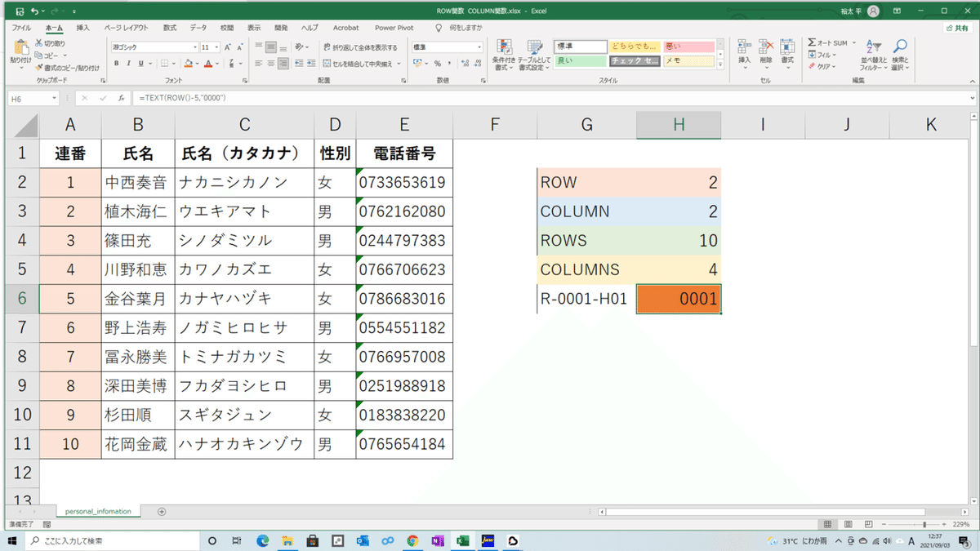Apply the メモ (Note) cell style
The height and width of the screenshot is (551, 980).
point(688,60)
